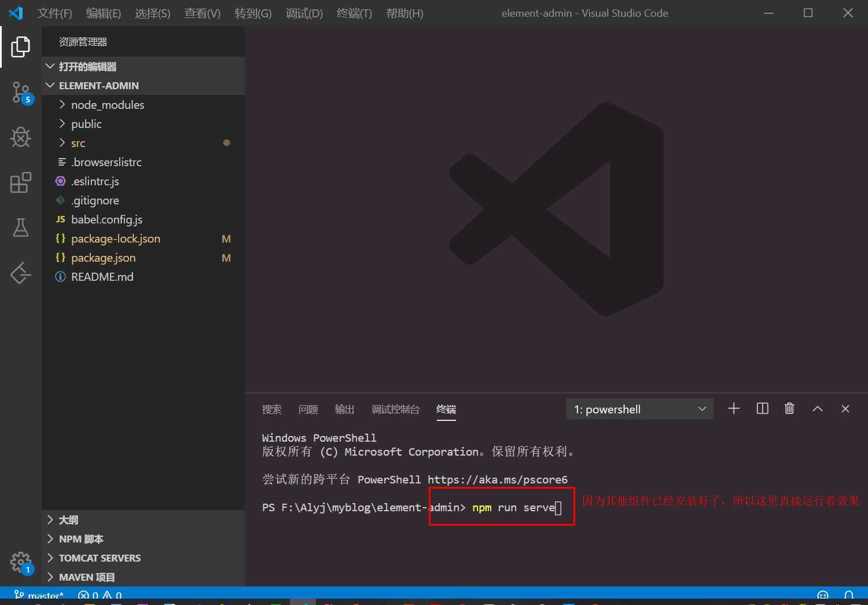Click the M status beside package.json
This screenshot has height=605, width=868.
(x=226, y=258)
